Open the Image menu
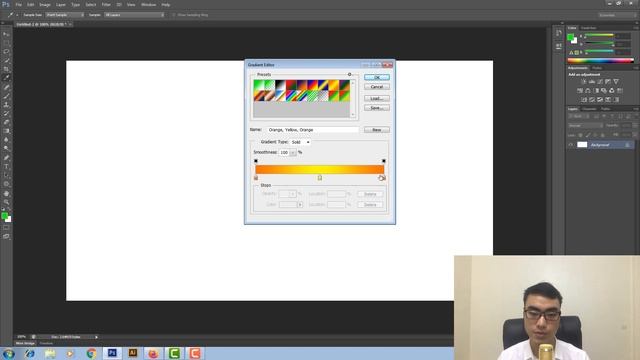 coord(45,5)
